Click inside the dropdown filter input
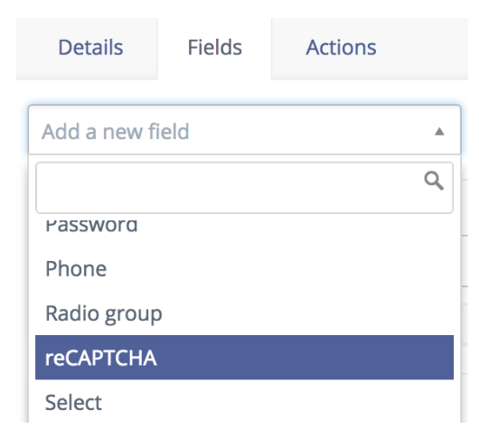479x448 pixels. tap(244, 188)
